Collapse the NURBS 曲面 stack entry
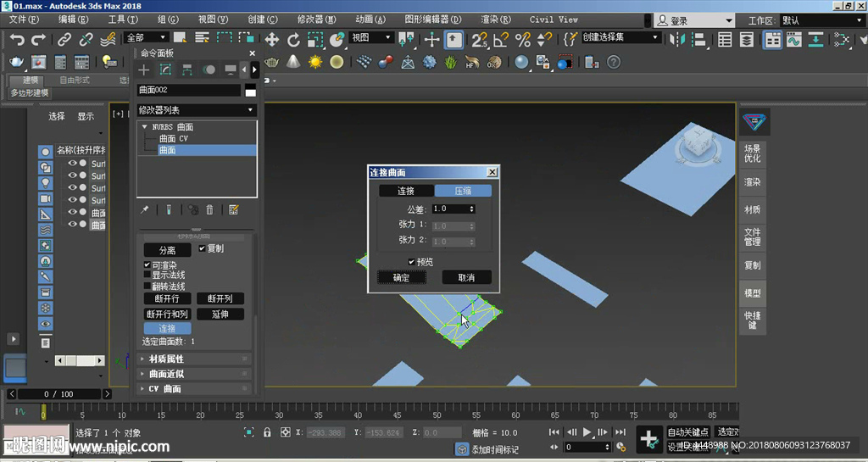The image size is (868, 462). point(144,126)
